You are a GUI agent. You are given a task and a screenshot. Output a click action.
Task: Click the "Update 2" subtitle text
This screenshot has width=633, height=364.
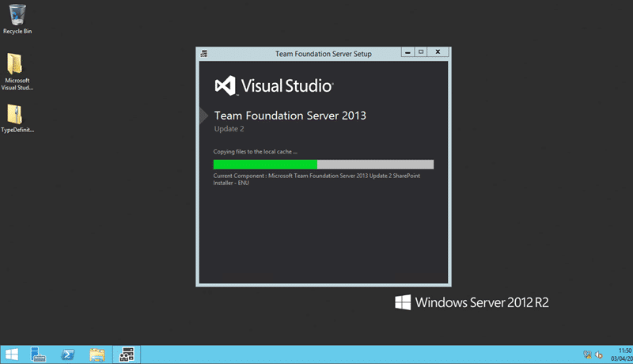229,129
